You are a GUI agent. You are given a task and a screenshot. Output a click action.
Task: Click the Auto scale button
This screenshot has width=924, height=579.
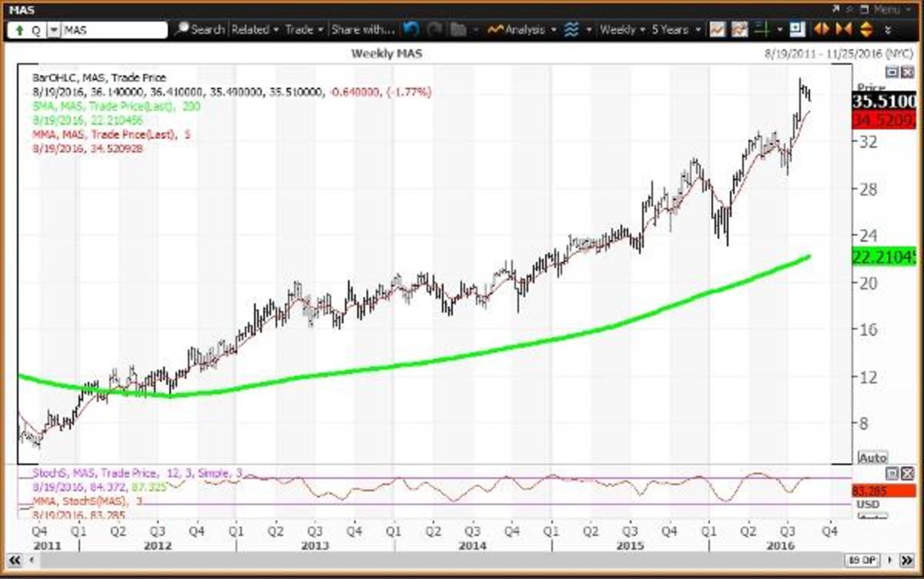(x=872, y=457)
